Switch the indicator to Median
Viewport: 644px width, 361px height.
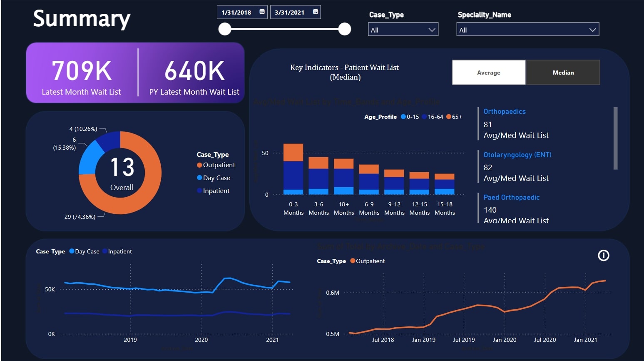click(563, 73)
